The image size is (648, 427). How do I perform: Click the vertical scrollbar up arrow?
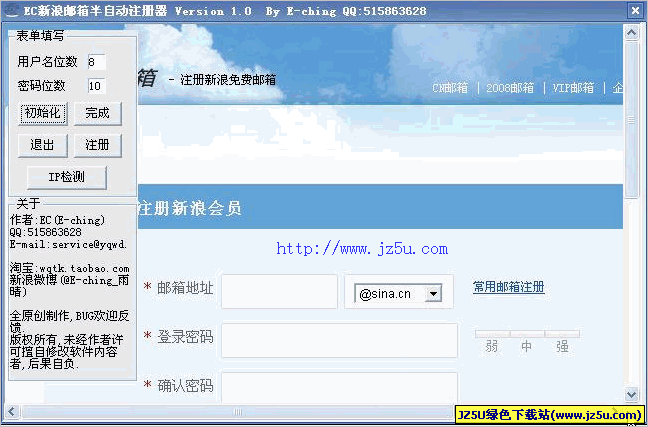tap(631, 32)
